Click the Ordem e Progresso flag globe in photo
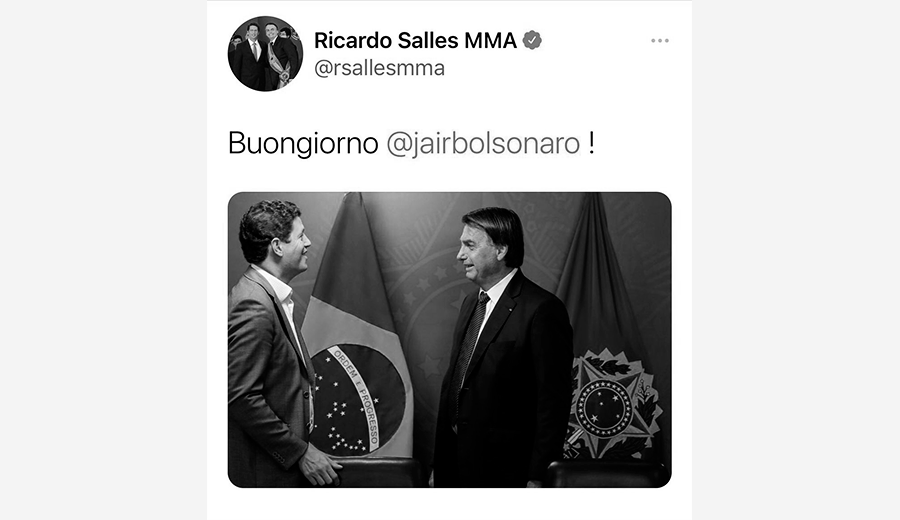The image size is (900, 520). pyautogui.click(x=357, y=398)
